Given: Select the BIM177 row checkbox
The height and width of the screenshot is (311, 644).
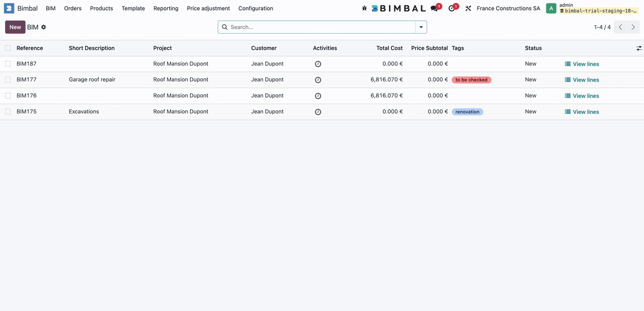Looking at the screenshot, I should 8,80.
